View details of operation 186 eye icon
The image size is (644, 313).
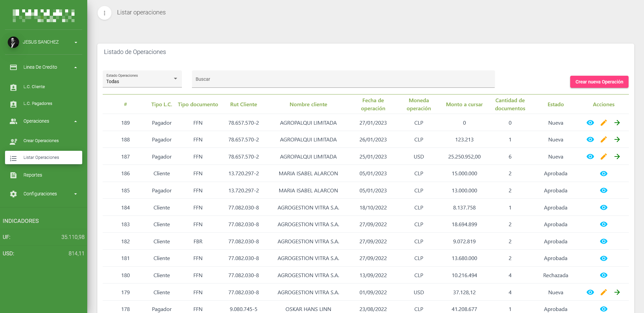click(x=603, y=174)
